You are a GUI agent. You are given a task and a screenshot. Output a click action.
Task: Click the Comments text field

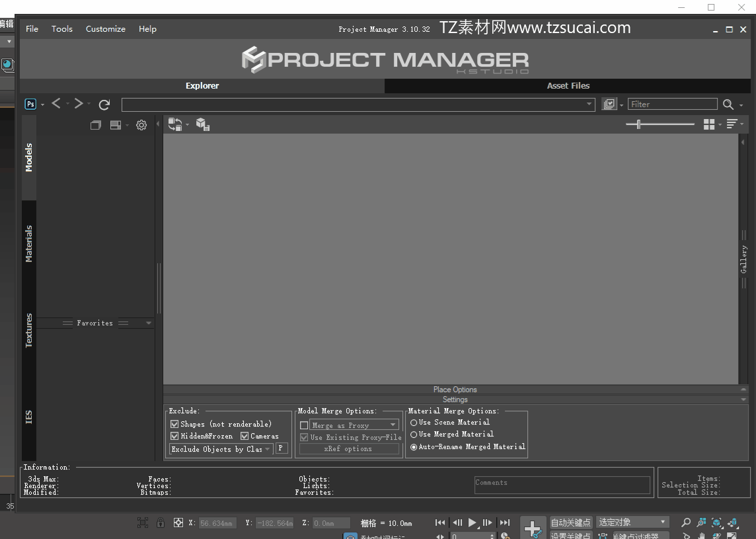click(x=562, y=485)
